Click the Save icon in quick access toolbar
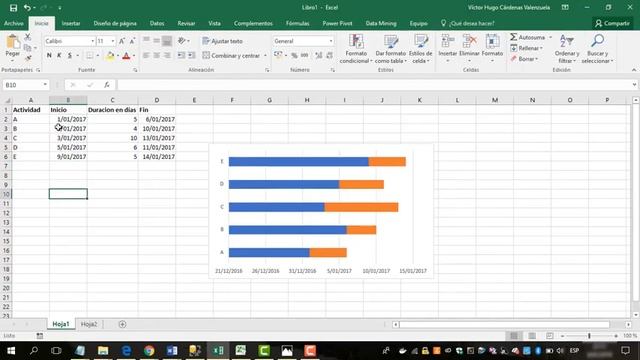Screen dimensions: 640x360 click(x=13, y=8)
